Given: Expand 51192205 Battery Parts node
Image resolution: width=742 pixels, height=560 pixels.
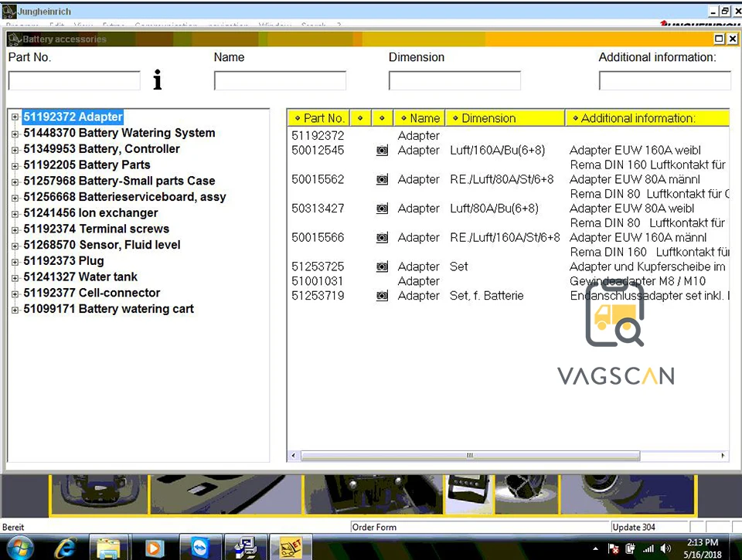Looking at the screenshot, I should tap(15, 166).
